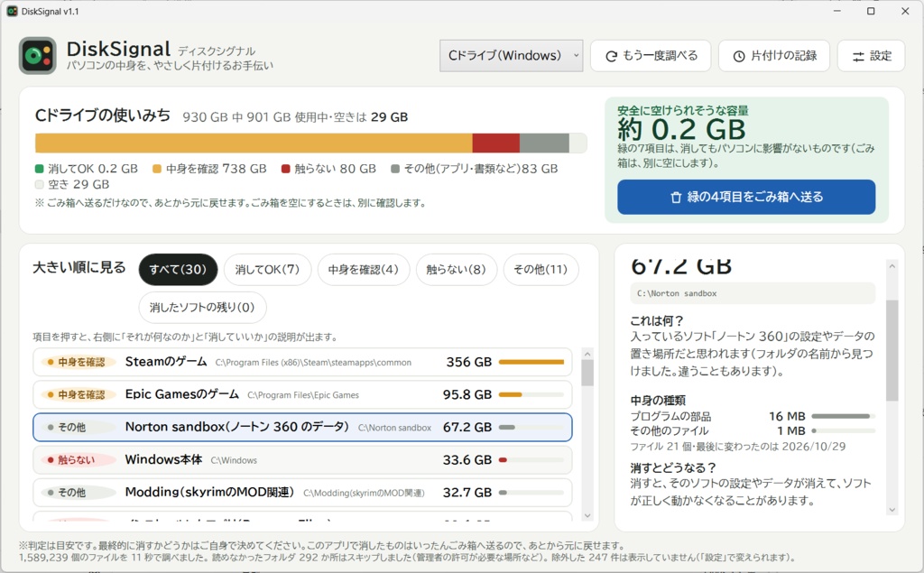The height and width of the screenshot is (573, 924).
Task: Click the gray segment of the drive usage bar
Action: (544, 143)
